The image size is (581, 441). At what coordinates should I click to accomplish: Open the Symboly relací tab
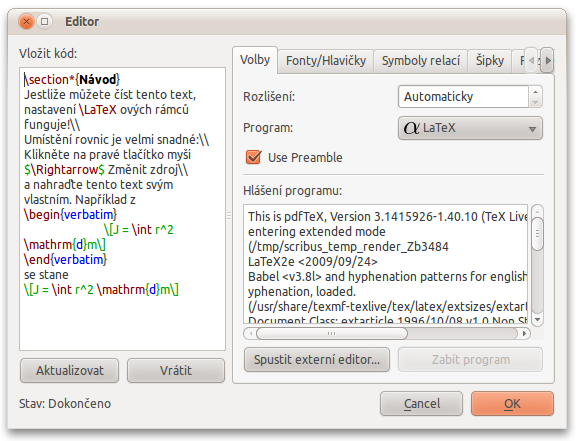click(421, 61)
